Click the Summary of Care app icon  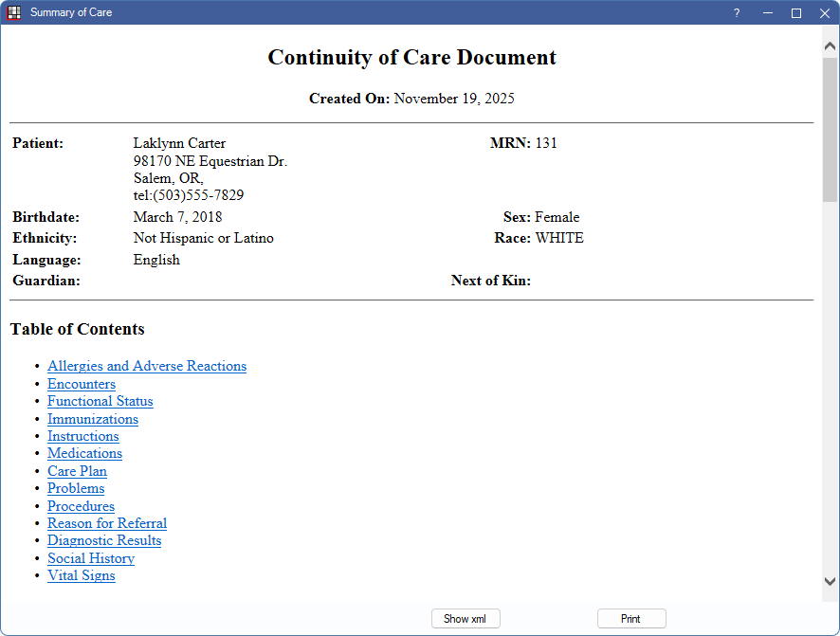coord(14,12)
